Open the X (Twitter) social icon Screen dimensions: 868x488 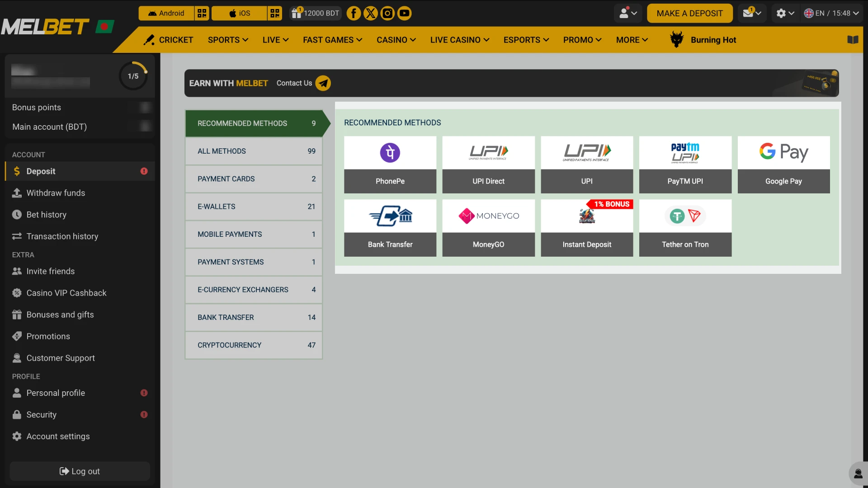pyautogui.click(x=370, y=13)
